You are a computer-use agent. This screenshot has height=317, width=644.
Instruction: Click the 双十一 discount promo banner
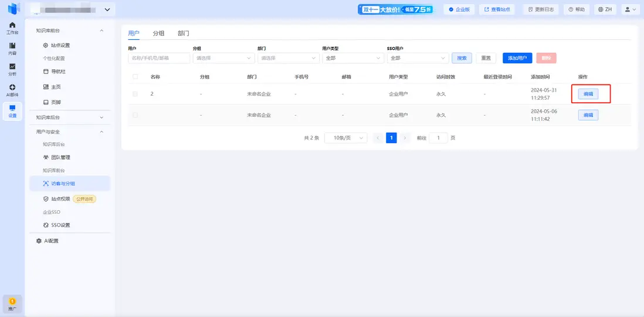[x=396, y=9]
